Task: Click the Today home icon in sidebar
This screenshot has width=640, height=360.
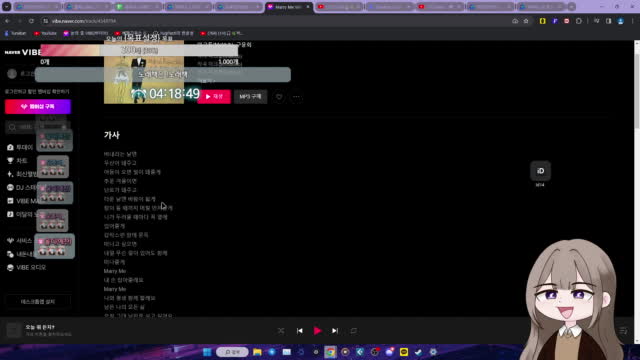Action: coord(10,147)
